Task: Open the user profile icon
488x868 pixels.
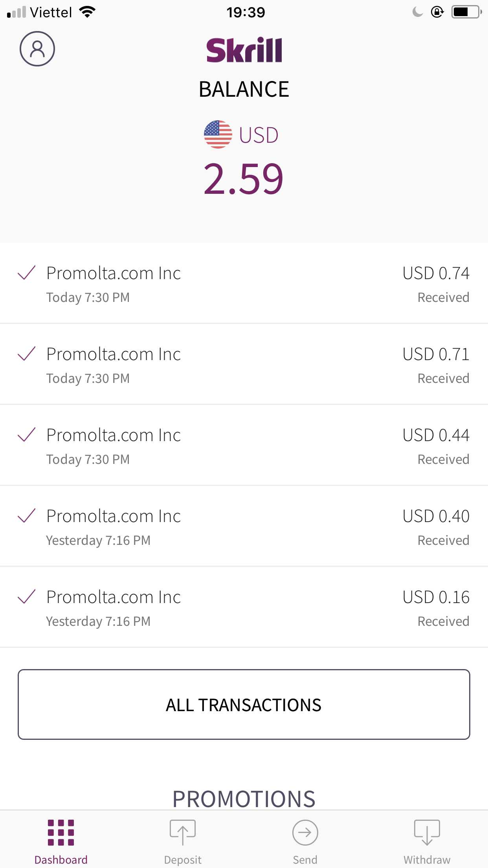Action: [37, 49]
